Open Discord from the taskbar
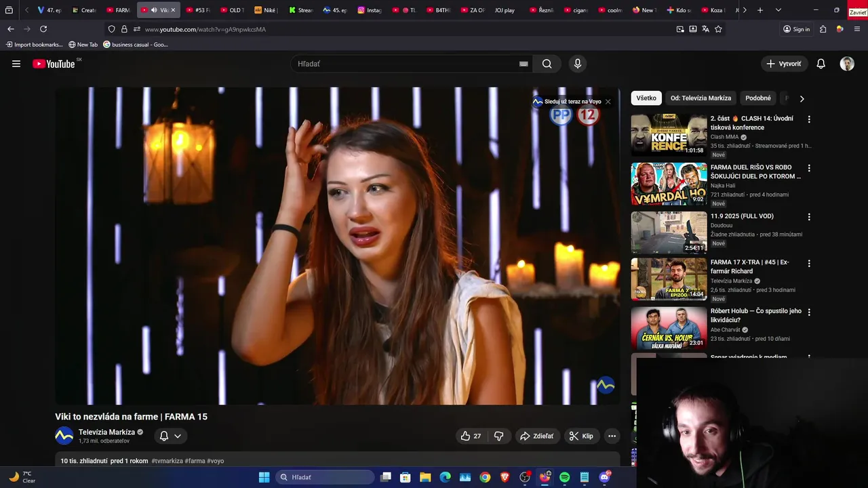 (x=604, y=477)
